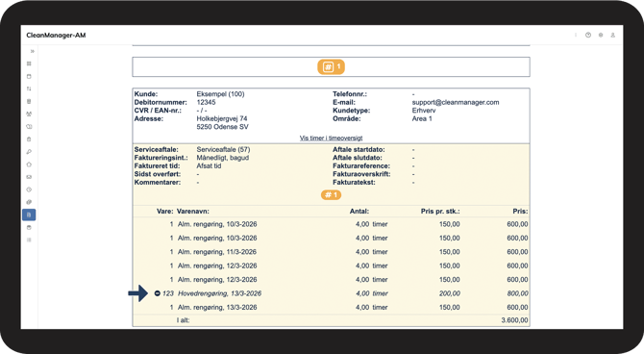This screenshot has width=644, height=354.
Task: Click the Afsat tid value
Action: [209, 166]
